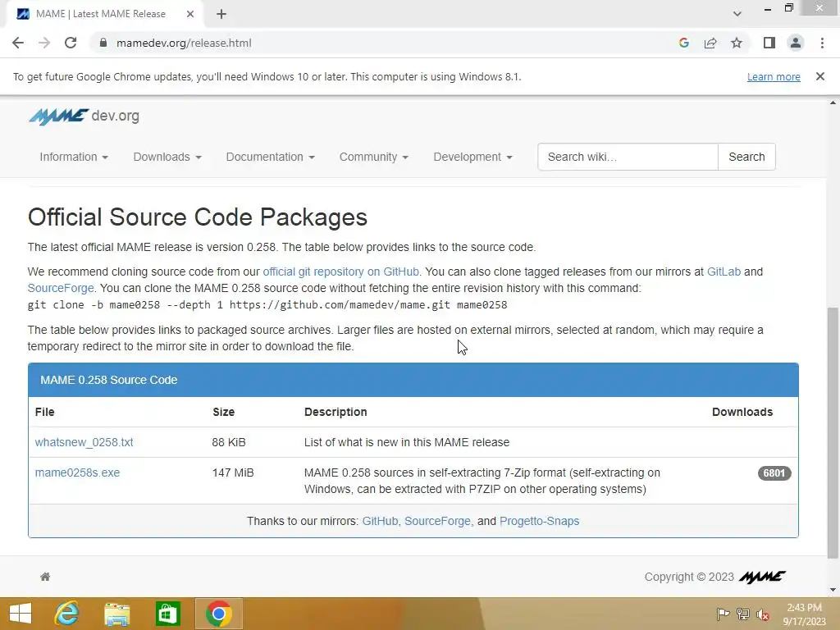This screenshot has height=630, width=840.
Task: Open a new browser tab
Action: [221, 14]
